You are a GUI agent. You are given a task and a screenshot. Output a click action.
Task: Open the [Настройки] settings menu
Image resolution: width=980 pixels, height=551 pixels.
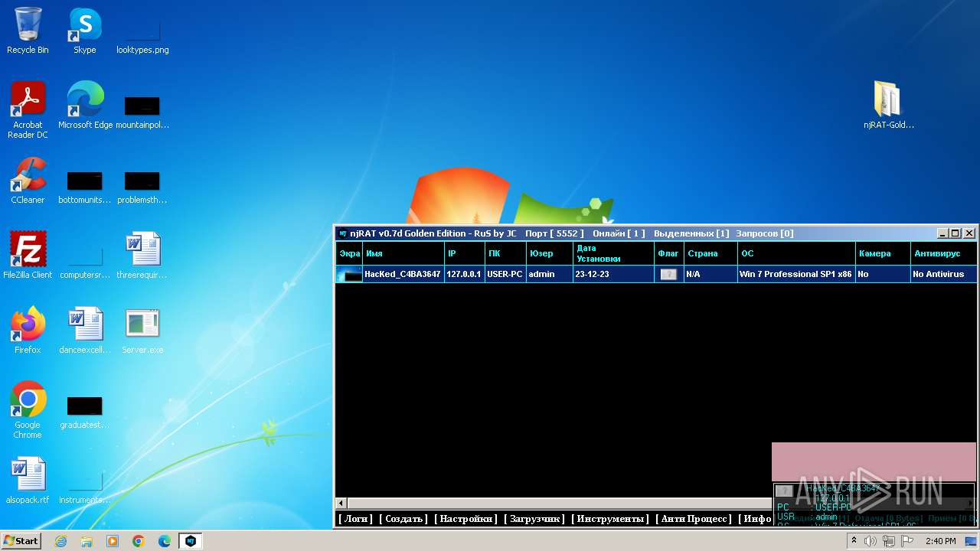[466, 519]
